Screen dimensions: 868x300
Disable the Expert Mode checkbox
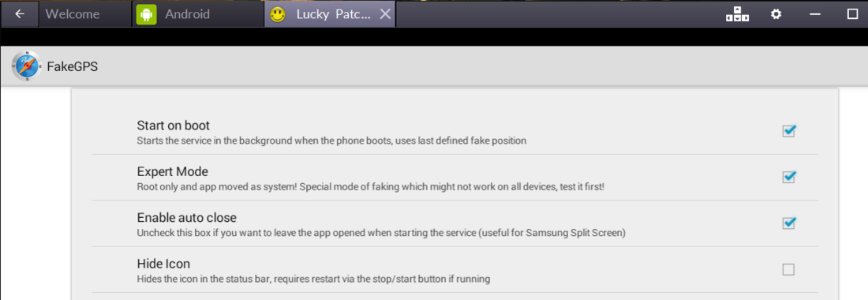pyautogui.click(x=789, y=177)
